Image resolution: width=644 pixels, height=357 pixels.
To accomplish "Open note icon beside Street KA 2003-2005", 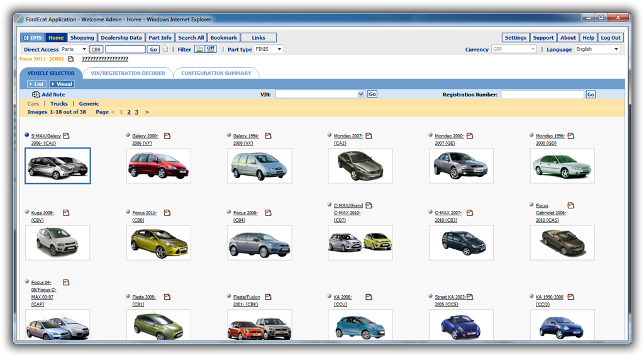I will [x=470, y=297].
